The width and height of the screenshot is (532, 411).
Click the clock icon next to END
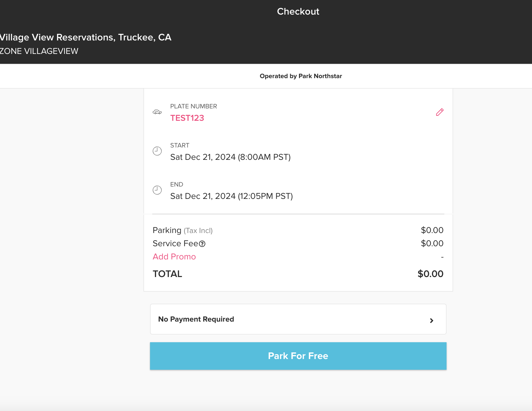point(157,190)
